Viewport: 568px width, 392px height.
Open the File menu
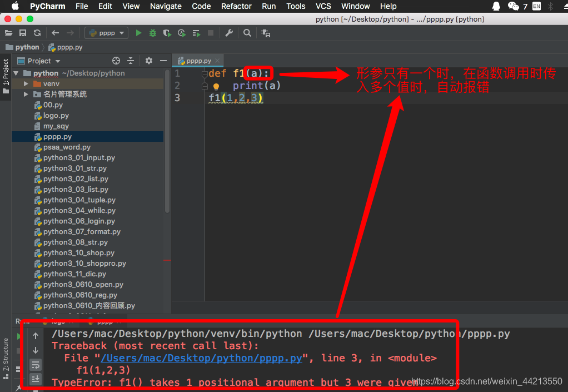[82, 6]
